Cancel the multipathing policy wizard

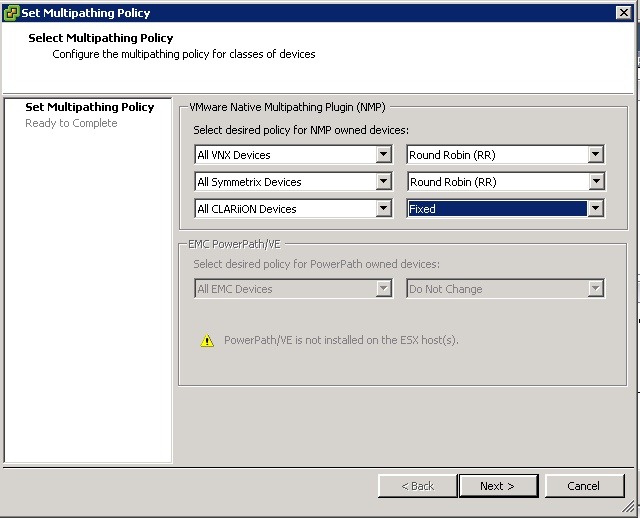pyautogui.click(x=583, y=486)
